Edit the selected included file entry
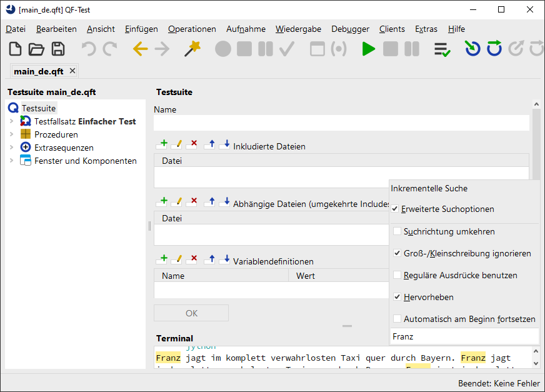This screenshot has height=392, width=545. click(177, 144)
